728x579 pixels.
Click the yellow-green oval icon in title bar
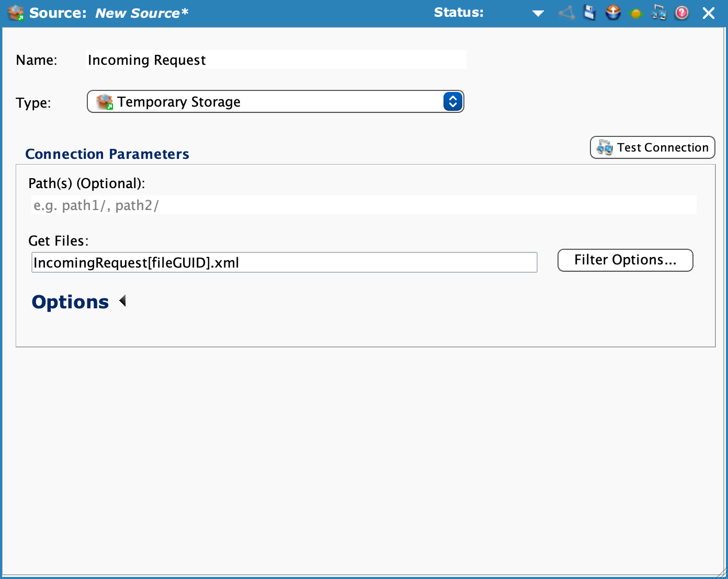pyautogui.click(x=636, y=14)
